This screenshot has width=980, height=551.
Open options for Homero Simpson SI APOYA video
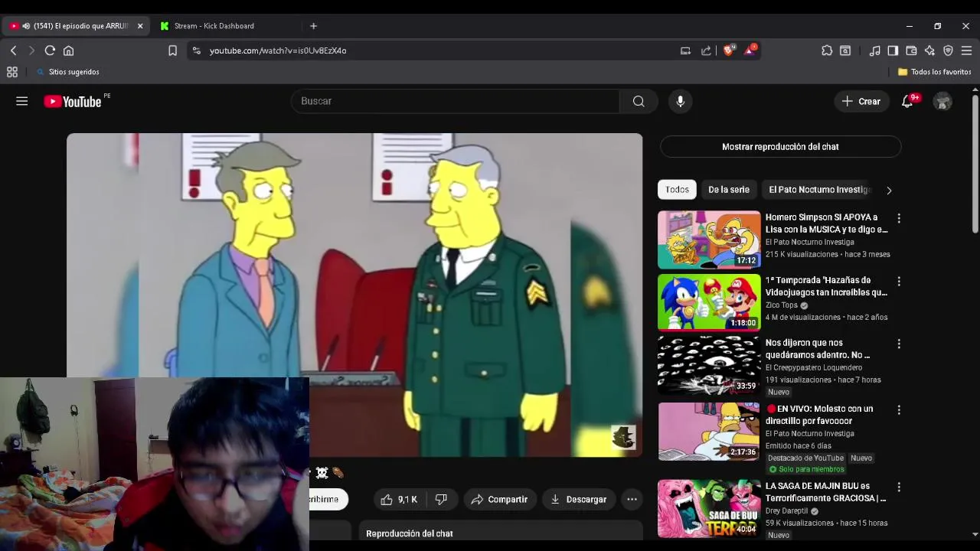(x=899, y=219)
